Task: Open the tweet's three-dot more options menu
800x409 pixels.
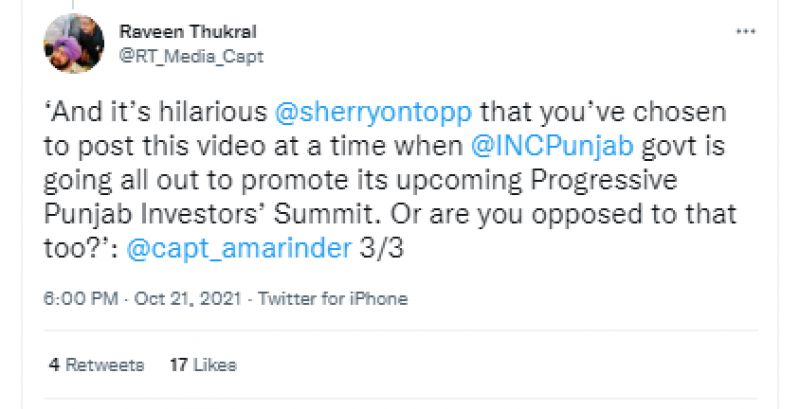Action: 745,32
